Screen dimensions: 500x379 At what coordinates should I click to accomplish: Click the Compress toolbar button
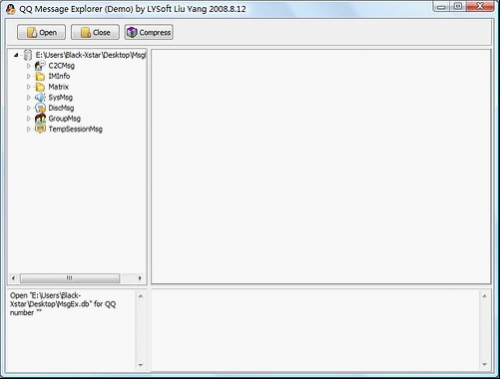pos(149,32)
